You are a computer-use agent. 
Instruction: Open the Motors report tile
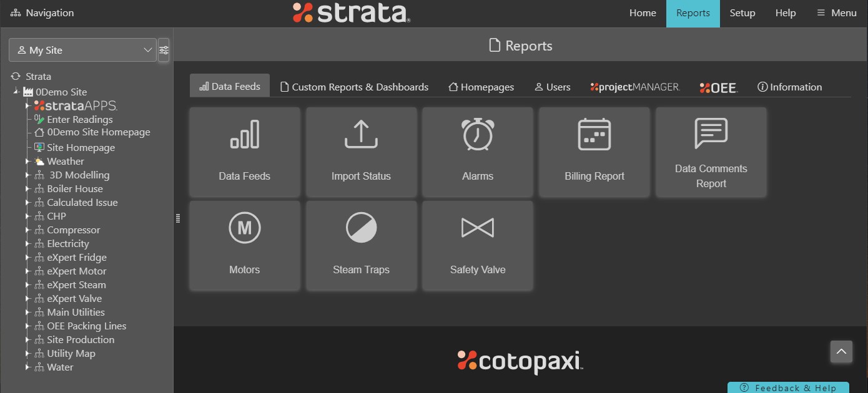[244, 246]
